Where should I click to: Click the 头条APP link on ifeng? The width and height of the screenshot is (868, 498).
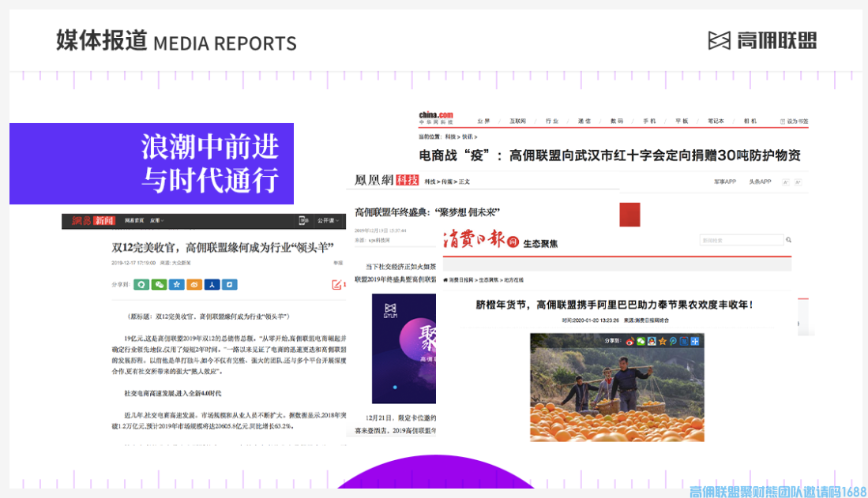pos(760,182)
